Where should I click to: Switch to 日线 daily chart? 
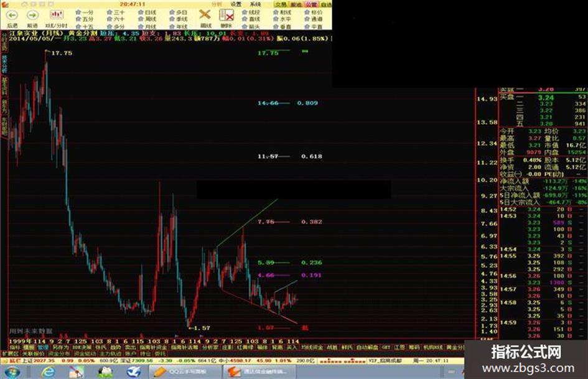[147, 12]
